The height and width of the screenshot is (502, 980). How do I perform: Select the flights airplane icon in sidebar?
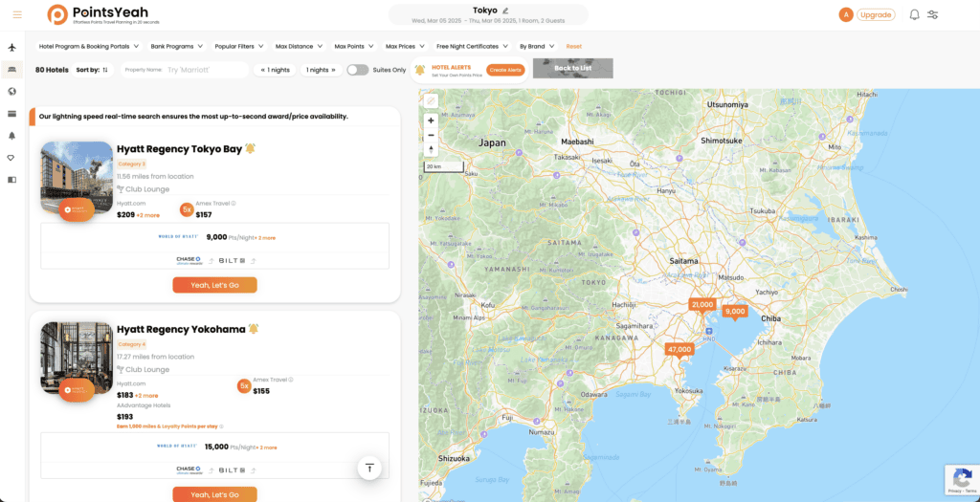point(12,47)
